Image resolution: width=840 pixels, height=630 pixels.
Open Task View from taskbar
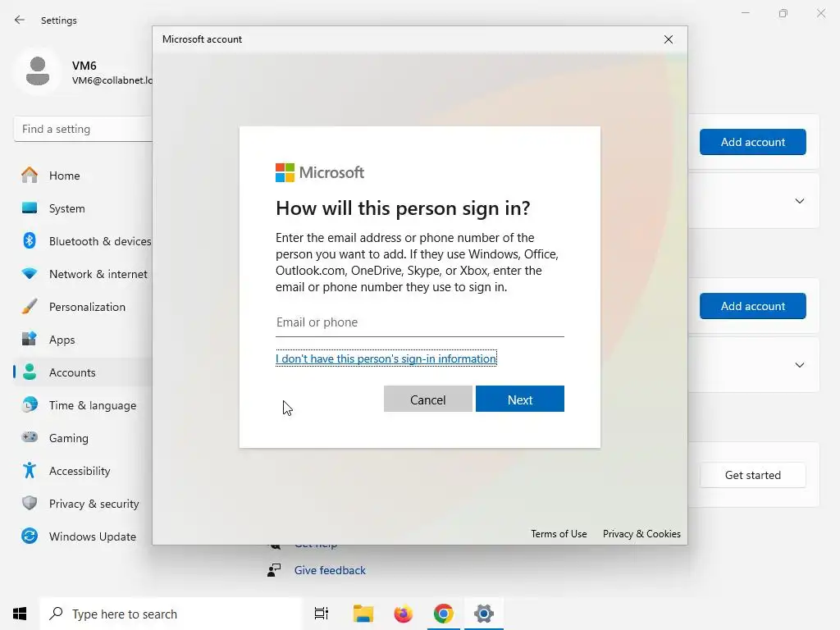[322, 614]
